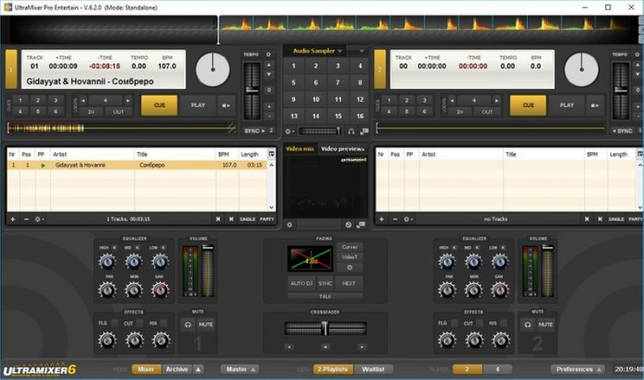
Task: Click the right deck PLAY button
Action: 567,106
